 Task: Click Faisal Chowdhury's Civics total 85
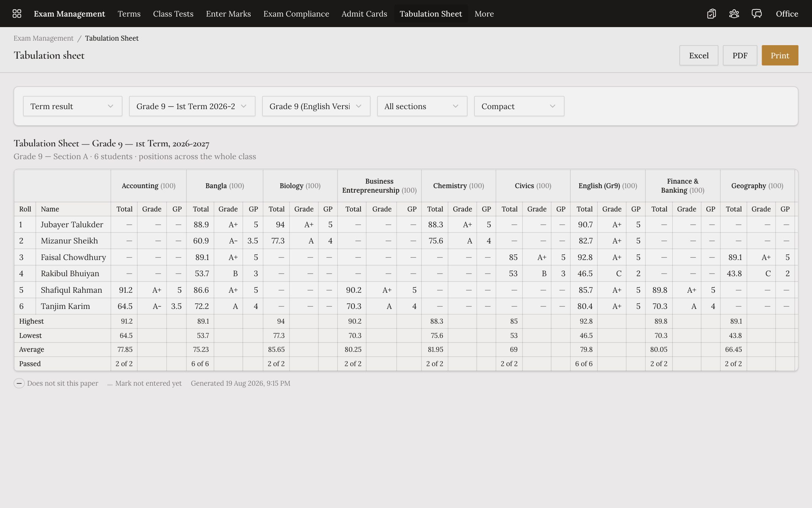513,257
